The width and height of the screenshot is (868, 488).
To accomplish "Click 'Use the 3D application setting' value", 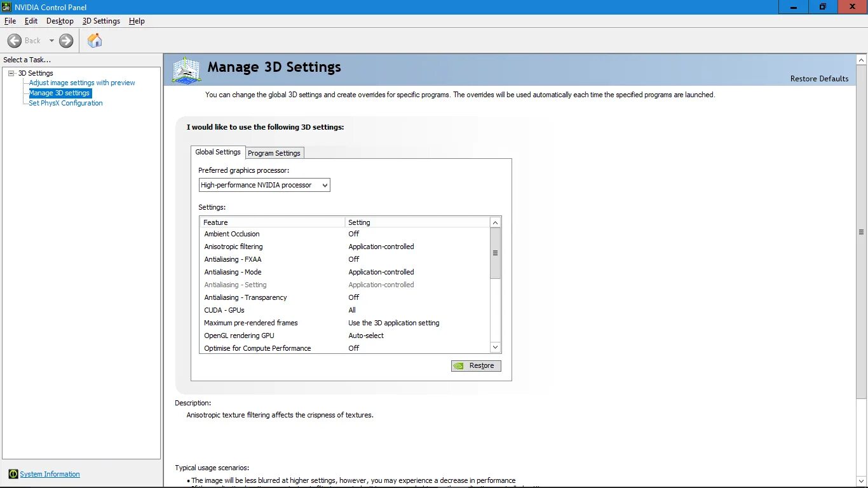I will pos(393,323).
